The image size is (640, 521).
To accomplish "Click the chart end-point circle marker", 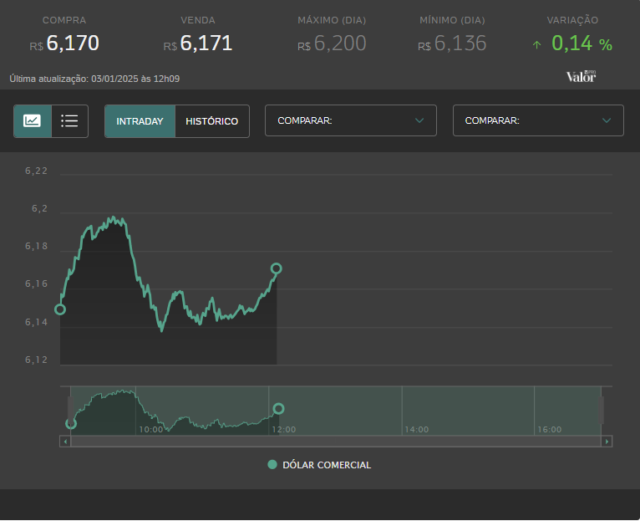I will point(276,268).
